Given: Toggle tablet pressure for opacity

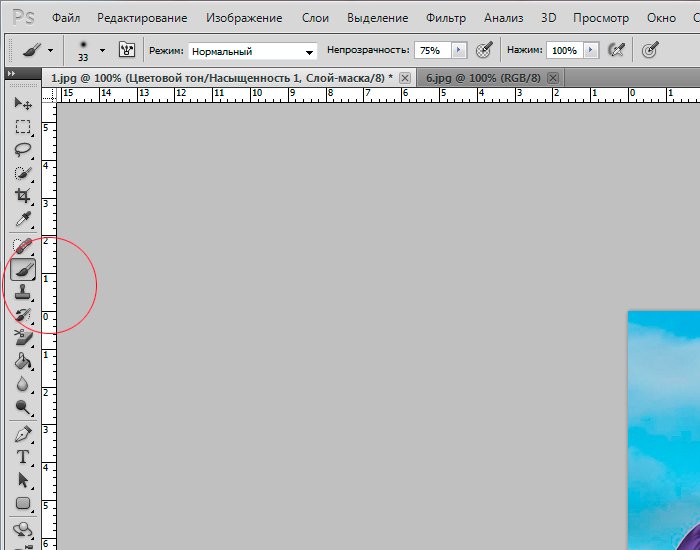Looking at the screenshot, I should pos(484,50).
